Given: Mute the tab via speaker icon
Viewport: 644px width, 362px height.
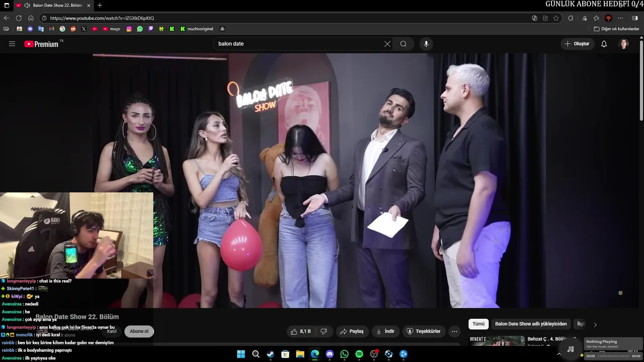Looking at the screenshot, I should click(27, 6).
